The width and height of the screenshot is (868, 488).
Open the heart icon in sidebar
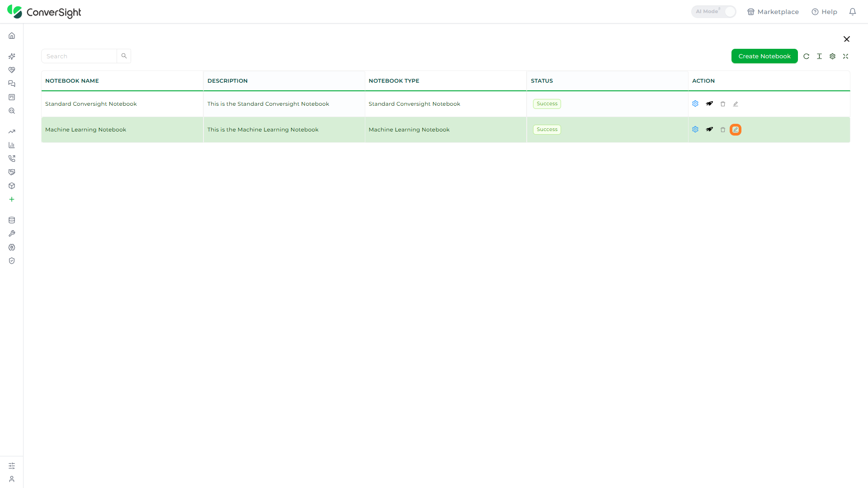[12, 70]
